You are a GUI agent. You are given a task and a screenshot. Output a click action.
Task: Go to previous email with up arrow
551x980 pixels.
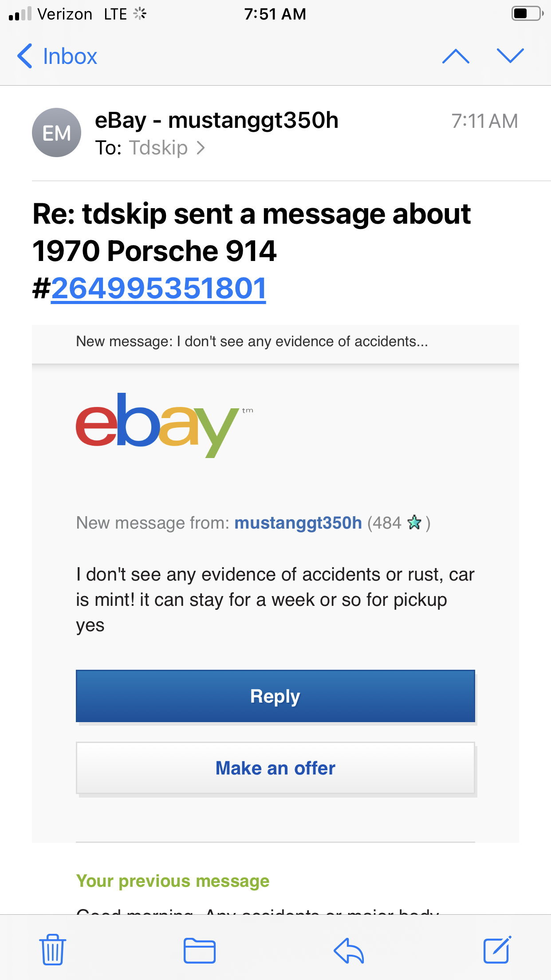coord(456,56)
